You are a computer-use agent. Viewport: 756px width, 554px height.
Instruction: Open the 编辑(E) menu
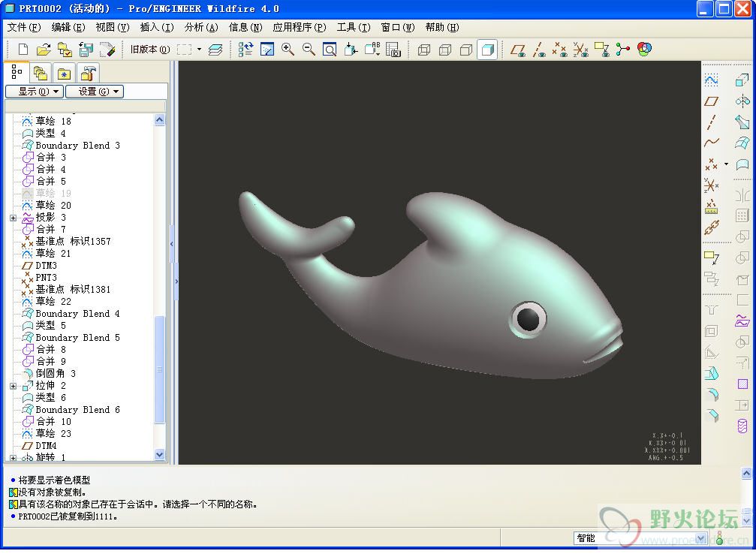point(68,28)
